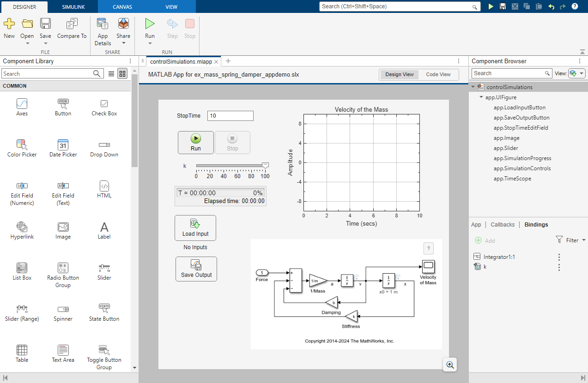588x383 pixels.
Task: Switch to the Callbacks tab
Action: pos(503,225)
